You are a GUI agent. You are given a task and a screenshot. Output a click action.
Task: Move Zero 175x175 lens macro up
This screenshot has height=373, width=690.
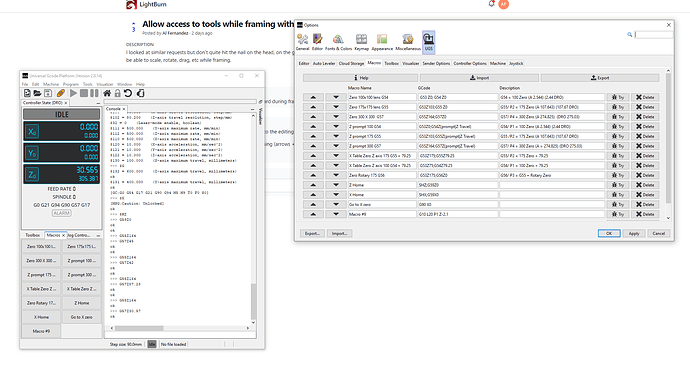click(x=313, y=107)
